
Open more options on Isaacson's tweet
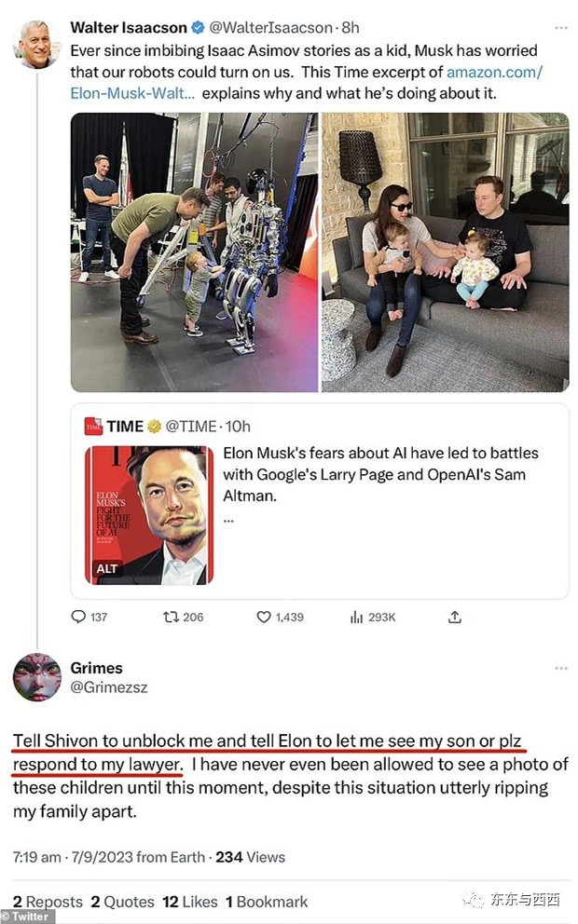click(559, 27)
